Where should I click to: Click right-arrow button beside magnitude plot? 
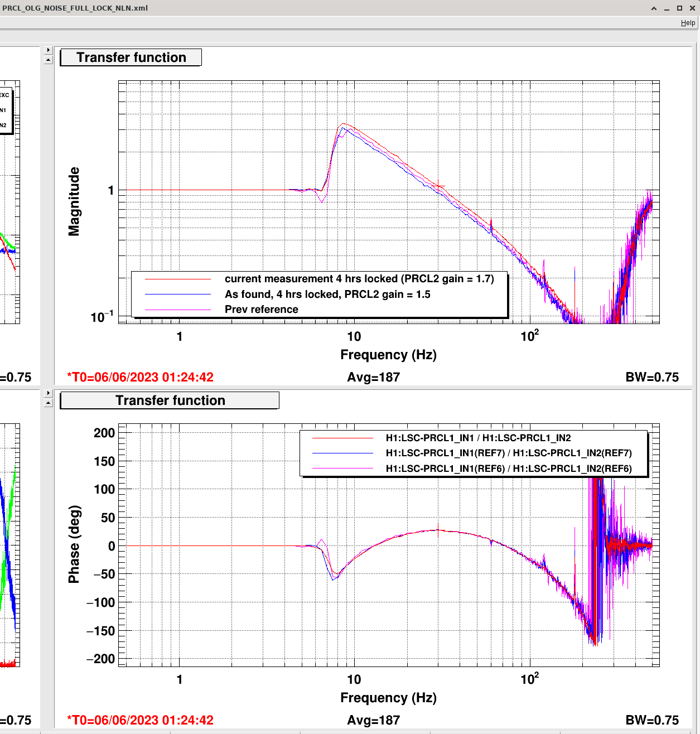(48, 50)
